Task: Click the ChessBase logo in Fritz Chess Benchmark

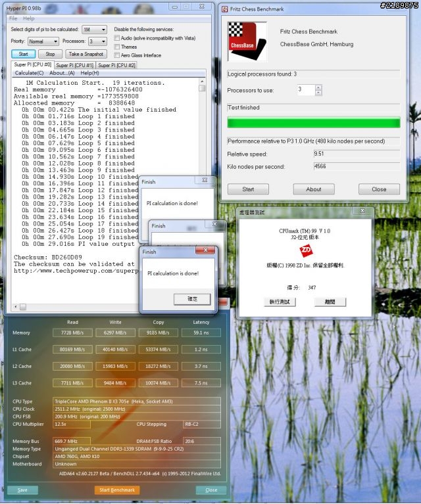Action: 247,41
